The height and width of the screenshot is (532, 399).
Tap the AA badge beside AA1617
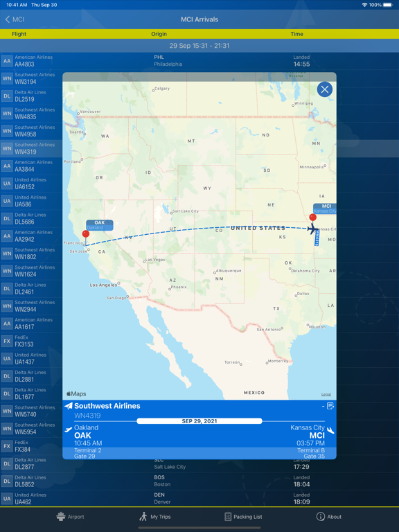[x=7, y=323]
